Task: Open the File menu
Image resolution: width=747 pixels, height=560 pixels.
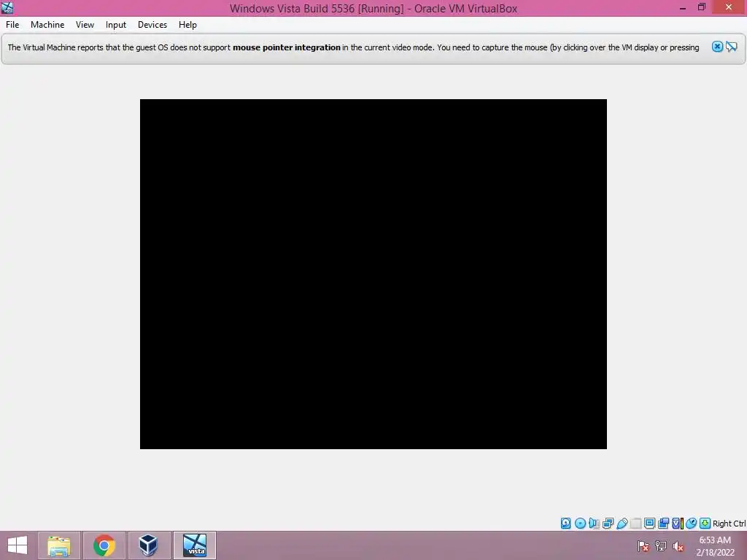Action: pyautogui.click(x=12, y=25)
